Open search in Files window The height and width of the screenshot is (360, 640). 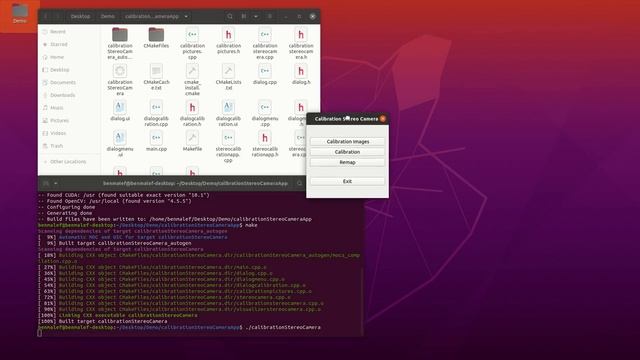tap(230, 16)
